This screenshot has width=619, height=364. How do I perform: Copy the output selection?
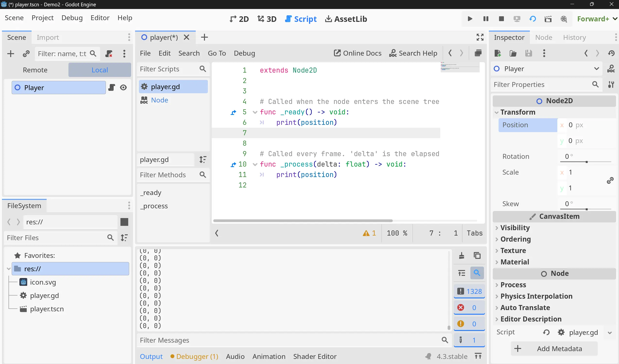477,256
